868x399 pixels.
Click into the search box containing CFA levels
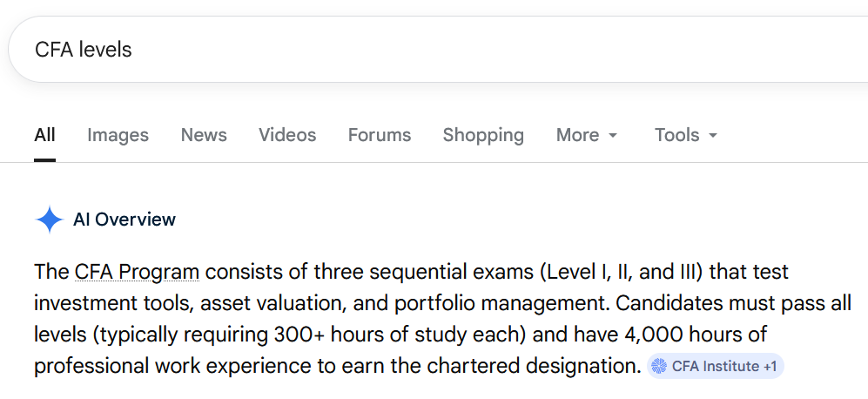(x=348, y=50)
